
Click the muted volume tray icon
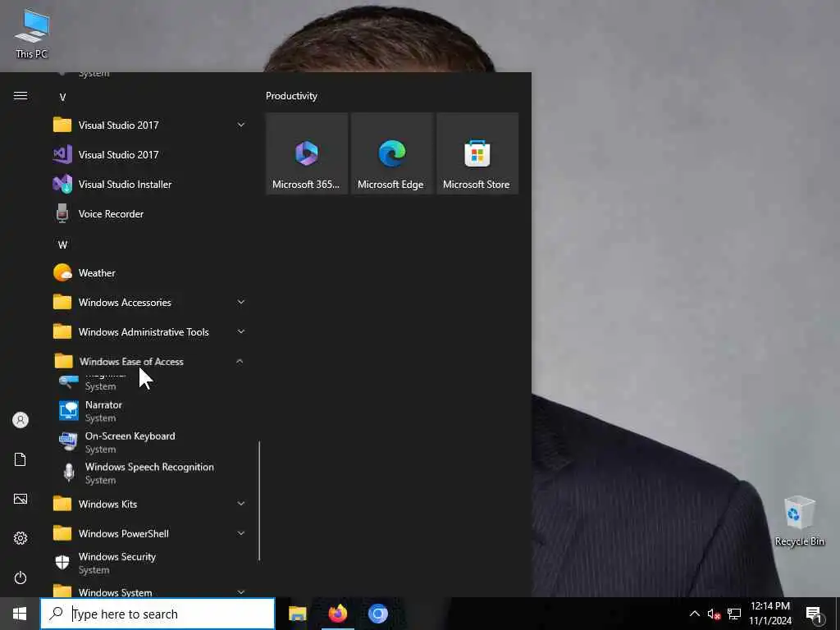714,614
